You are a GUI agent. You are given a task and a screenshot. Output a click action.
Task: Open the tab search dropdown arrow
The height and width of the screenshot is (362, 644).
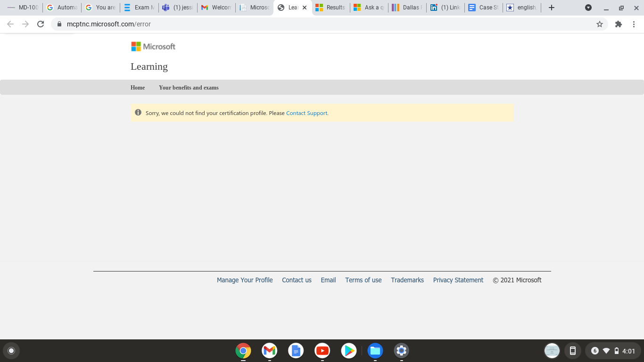tap(588, 8)
